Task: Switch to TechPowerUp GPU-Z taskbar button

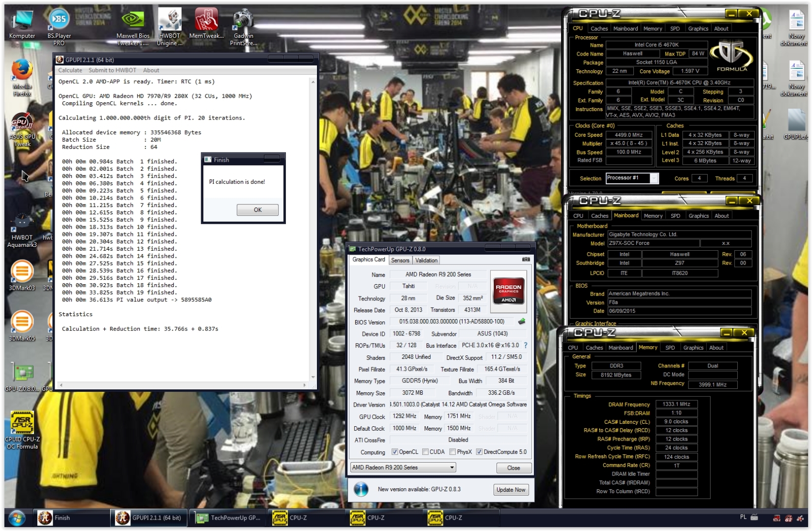Action: tap(229, 518)
